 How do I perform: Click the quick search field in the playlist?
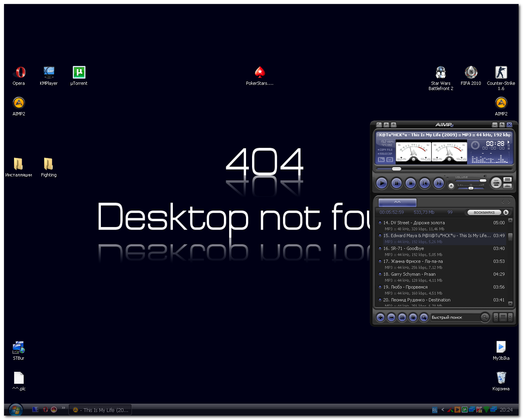454,318
